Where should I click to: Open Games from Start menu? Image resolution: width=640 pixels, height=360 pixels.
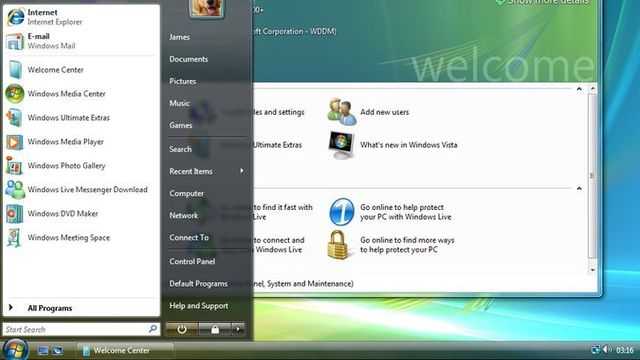click(x=181, y=125)
